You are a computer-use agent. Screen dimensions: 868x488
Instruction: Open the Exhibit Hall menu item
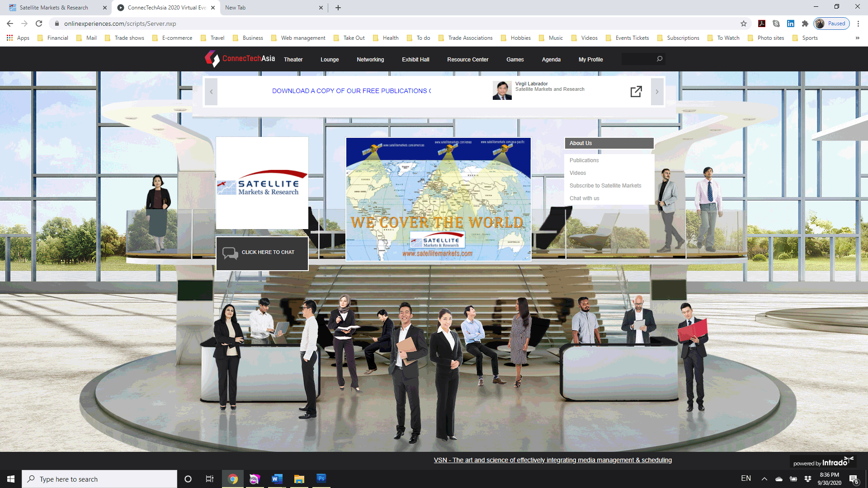[x=415, y=59]
